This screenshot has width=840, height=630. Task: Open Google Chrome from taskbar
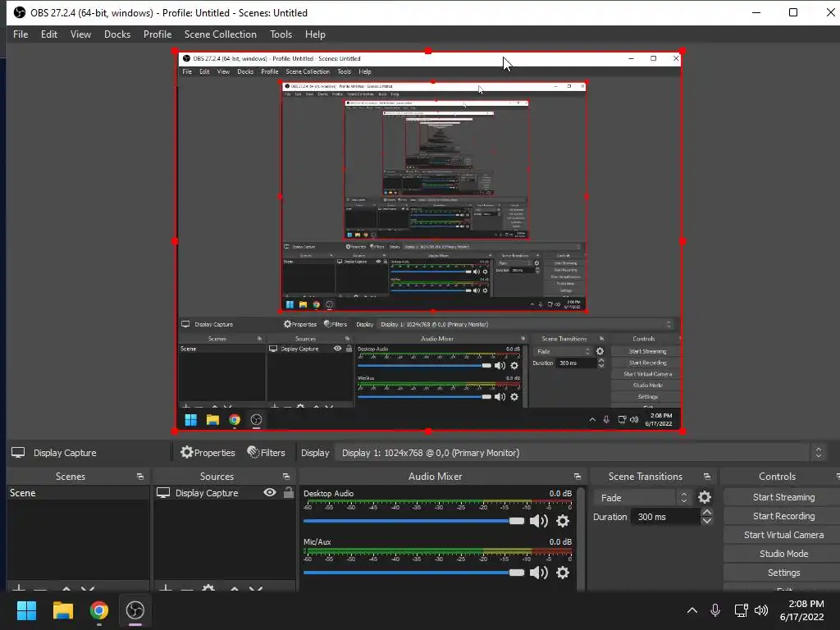pyautogui.click(x=98, y=610)
